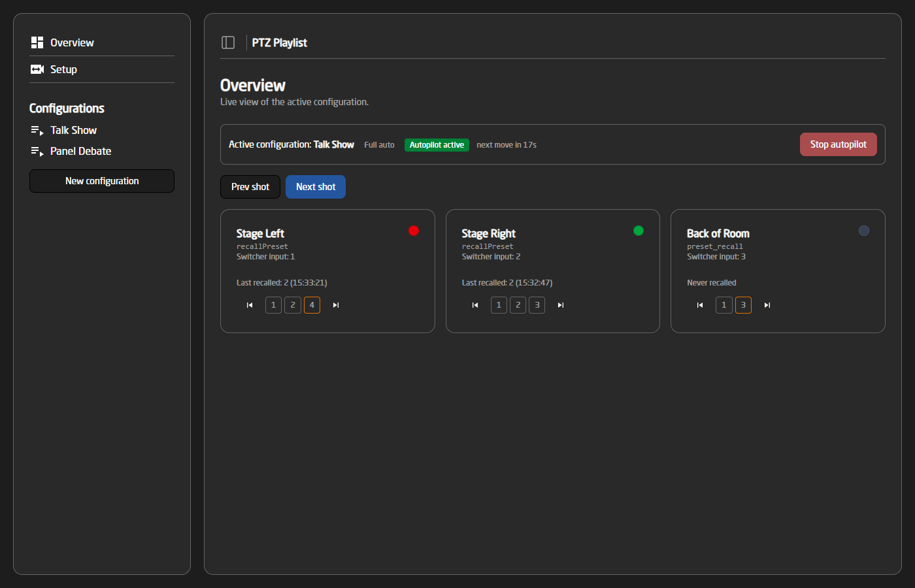Go to previous preset on Stage Left
The width and height of the screenshot is (915, 588).
[x=250, y=305]
